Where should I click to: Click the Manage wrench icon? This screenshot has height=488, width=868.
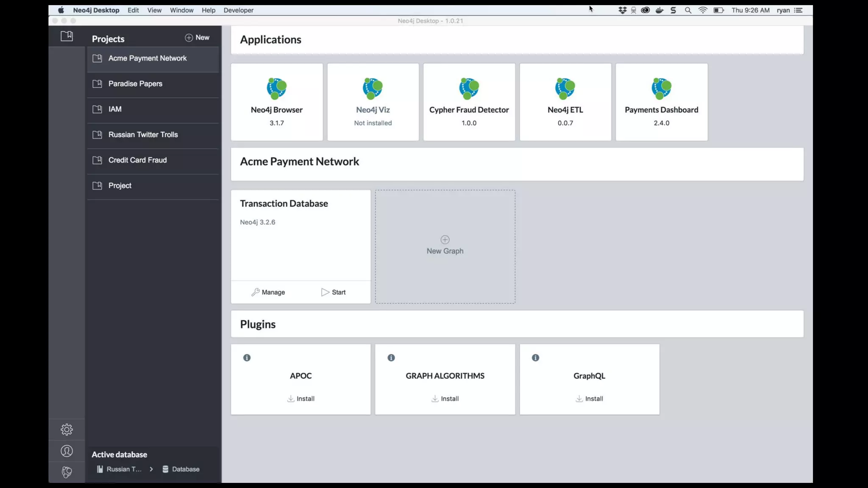pos(255,292)
